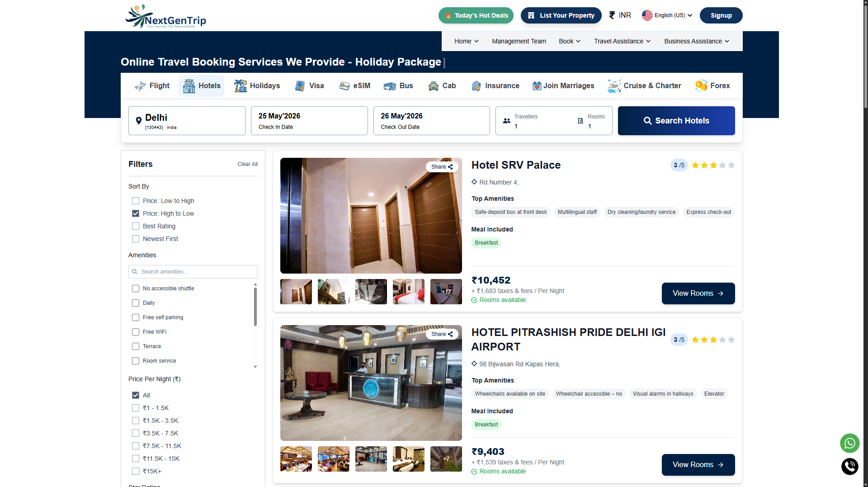Screen dimensions: 868x487
Task: Click the rupee currency icon in header
Action: (x=612, y=15)
